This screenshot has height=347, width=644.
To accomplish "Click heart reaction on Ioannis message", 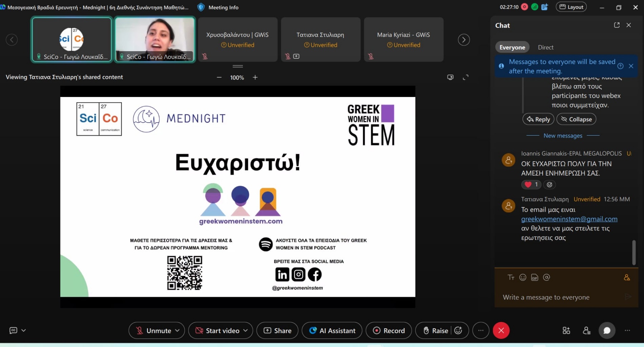I will (531, 185).
